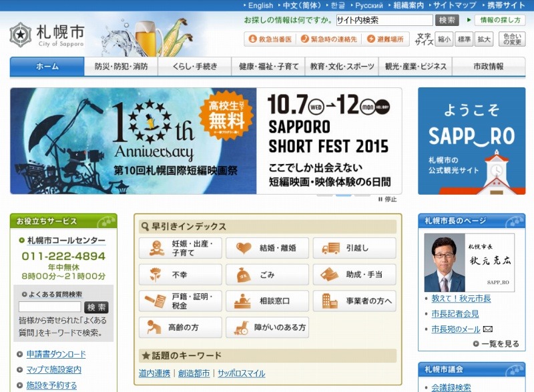
Task: Switch the site language to 中文(简体)
Action: point(302,5)
